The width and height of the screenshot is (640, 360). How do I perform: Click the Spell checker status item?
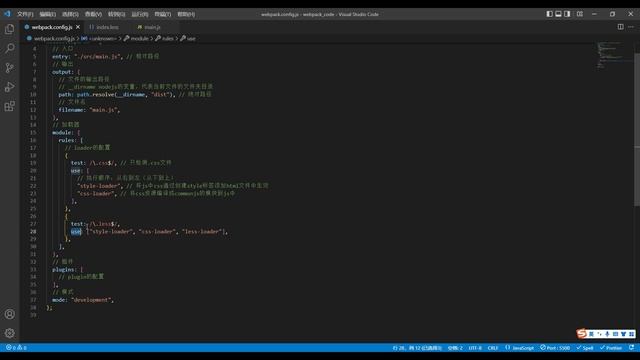[x=585, y=348]
